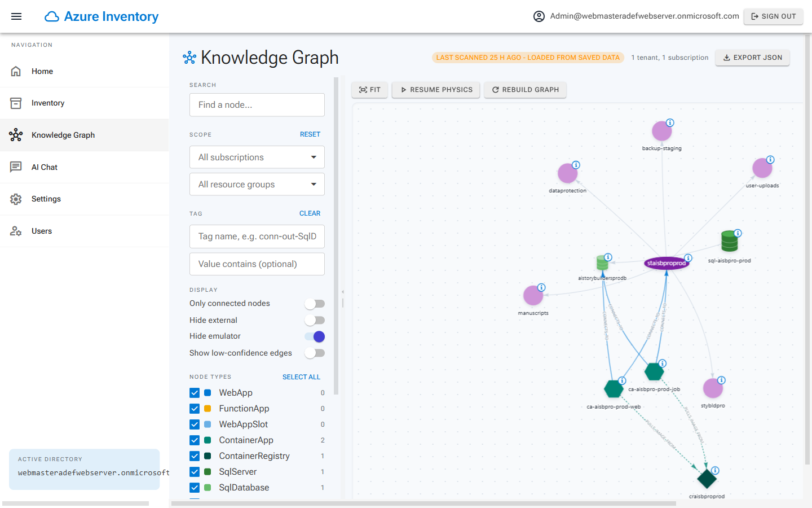
Task: Uncheck the FunctionApp node type
Action: [195, 409]
